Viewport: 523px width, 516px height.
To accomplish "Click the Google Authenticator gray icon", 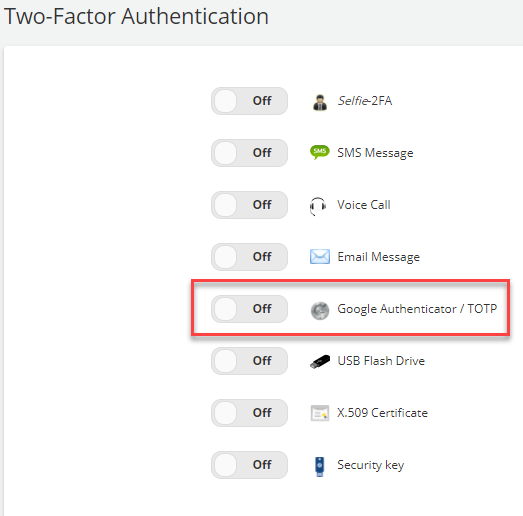I will (x=320, y=310).
